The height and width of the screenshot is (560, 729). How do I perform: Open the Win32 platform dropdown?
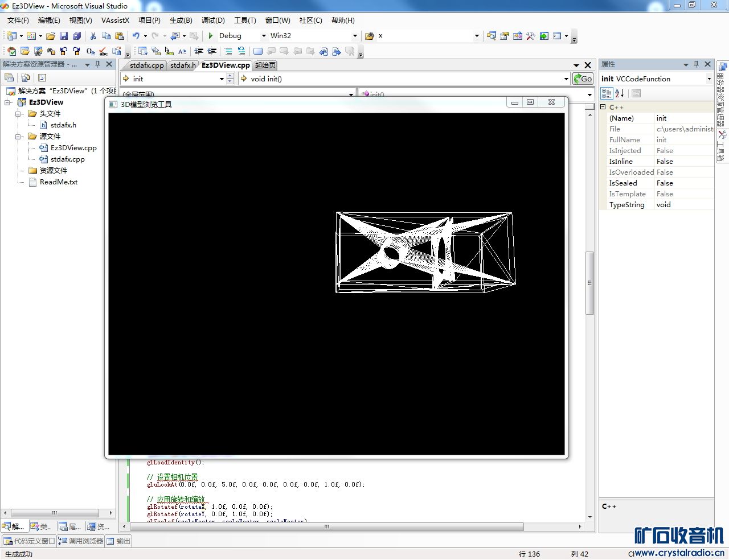(x=355, y=36)
